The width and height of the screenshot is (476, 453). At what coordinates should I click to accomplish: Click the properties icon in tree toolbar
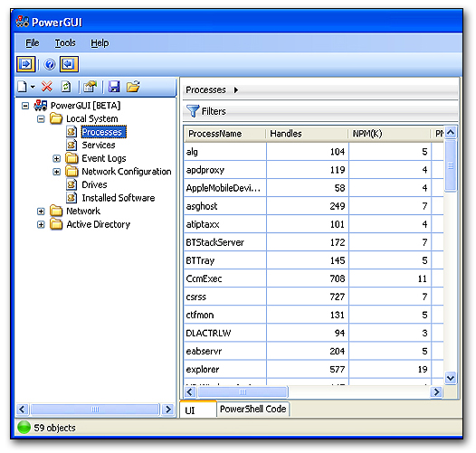click(90, 87)
